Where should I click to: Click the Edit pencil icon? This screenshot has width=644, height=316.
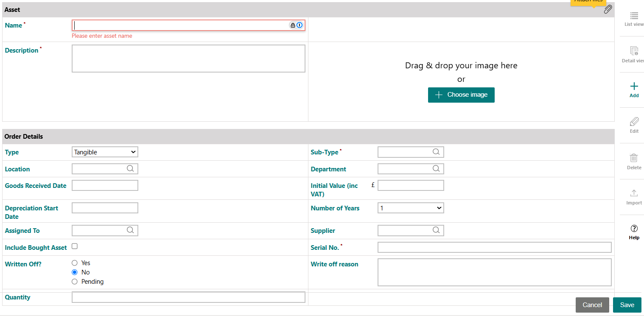[634, 122]
